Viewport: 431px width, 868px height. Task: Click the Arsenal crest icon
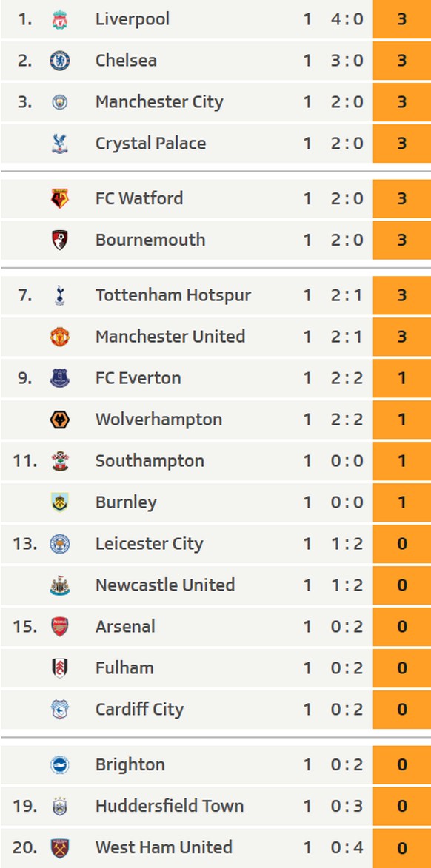(60, 627)
